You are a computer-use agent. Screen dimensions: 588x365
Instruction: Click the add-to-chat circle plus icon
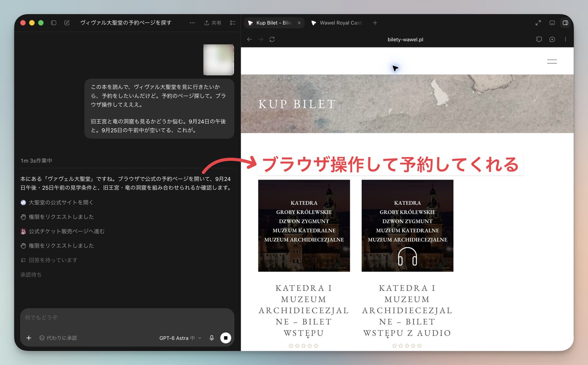pyautogui.click(x=552, y=39)
